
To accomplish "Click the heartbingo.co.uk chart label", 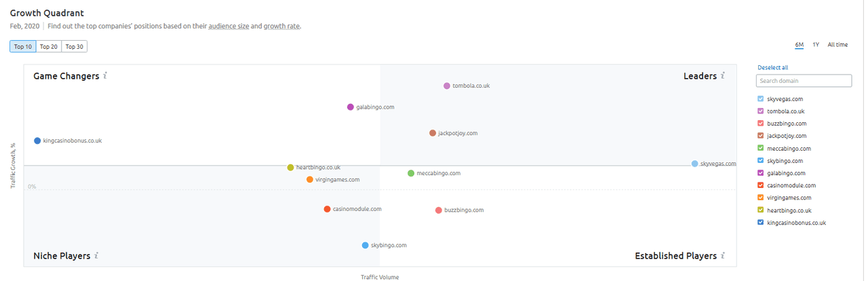I will point(319,167).
